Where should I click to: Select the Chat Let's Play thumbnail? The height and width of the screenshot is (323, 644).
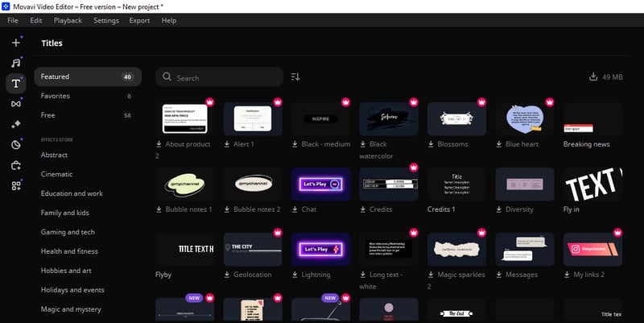tap(320, 184)
